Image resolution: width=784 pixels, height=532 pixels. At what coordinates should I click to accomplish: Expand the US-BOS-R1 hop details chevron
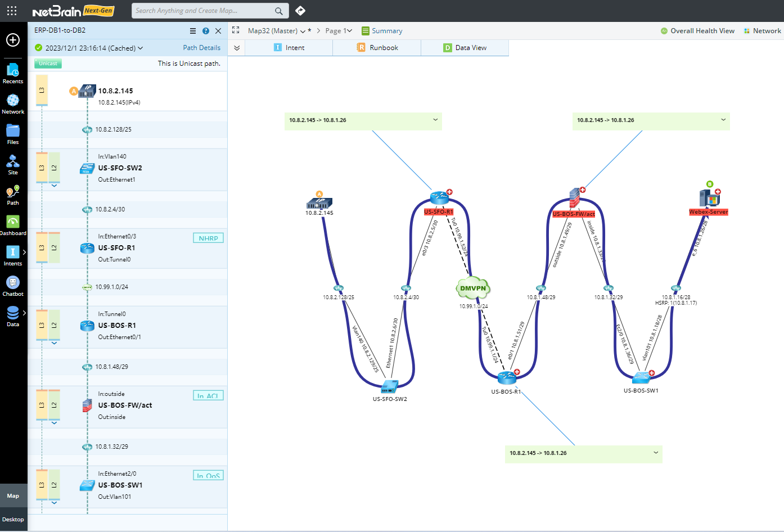tap(54, 343)
